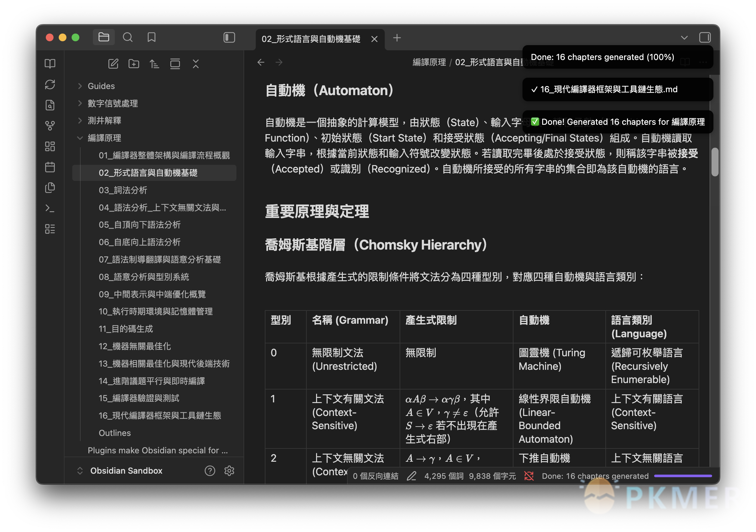Click the 編譯原理 breadcrumb link
Viewport: 756px width, 532px height.
coord(429,62)
